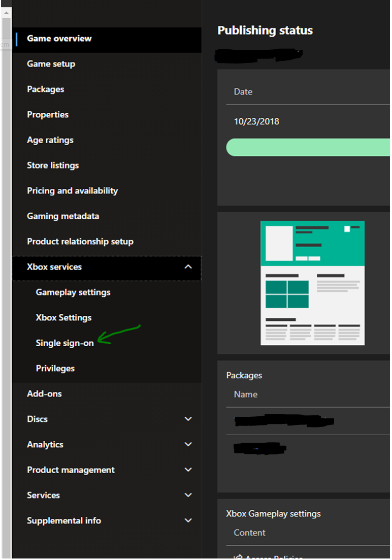Image resolution: width=392 pixels, height=560 pixels.
Task: Click the green publishing progress bar
Action: tap(308, 147)
